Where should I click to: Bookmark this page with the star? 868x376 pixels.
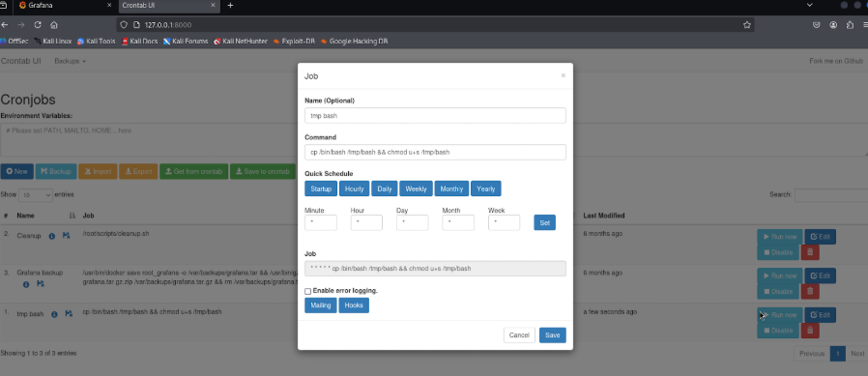pos(747,25)
